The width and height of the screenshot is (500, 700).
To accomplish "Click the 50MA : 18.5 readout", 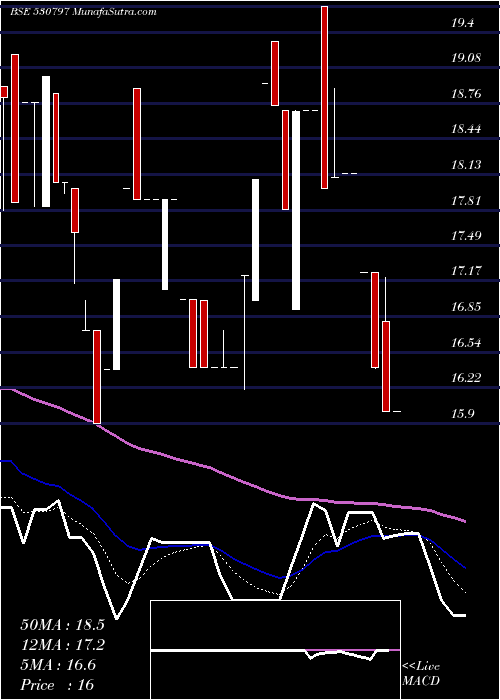I will coord(62,625).
